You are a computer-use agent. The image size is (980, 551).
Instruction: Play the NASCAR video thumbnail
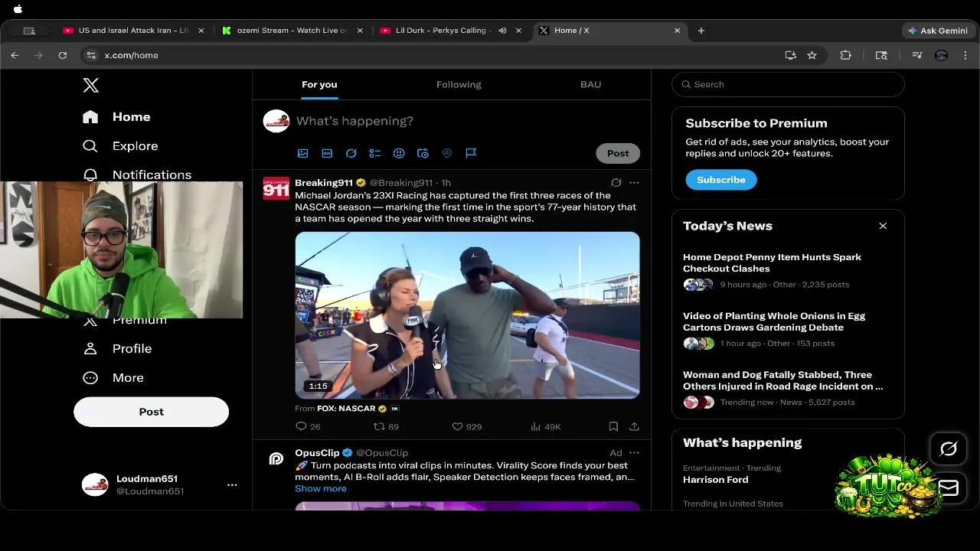pyautogui.click(x=467, y=315)
